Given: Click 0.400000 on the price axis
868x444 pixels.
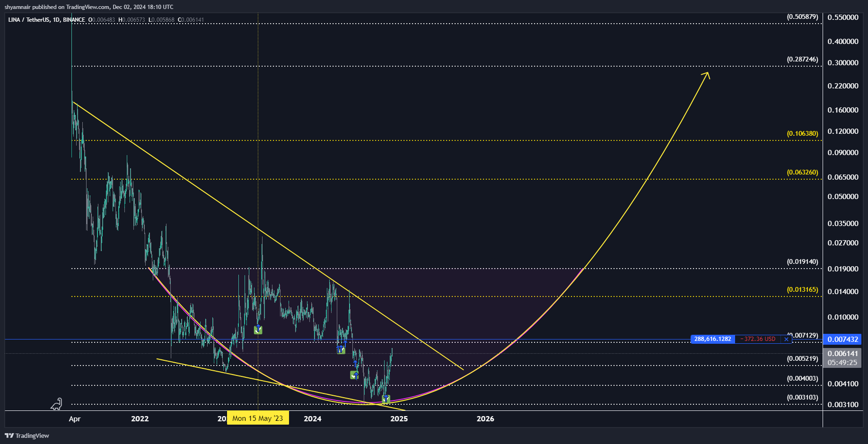Looking at the screenshot, I should point(842,41).
